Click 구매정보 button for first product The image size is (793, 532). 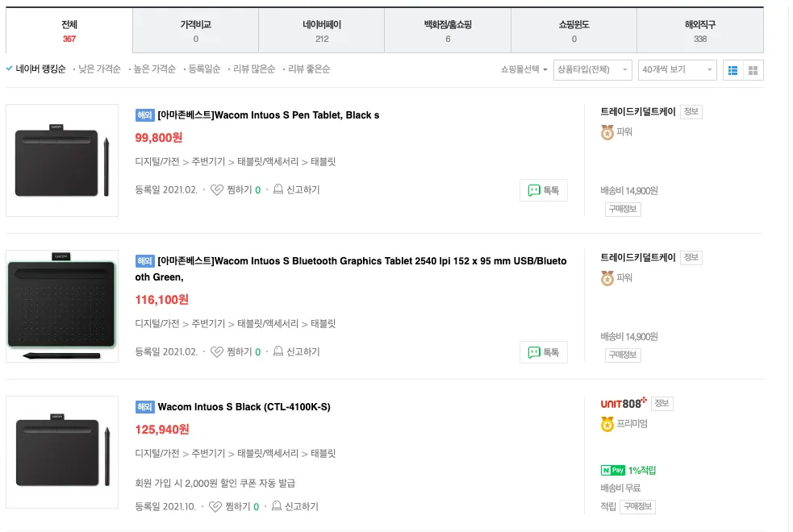click(x=623, y=210)
